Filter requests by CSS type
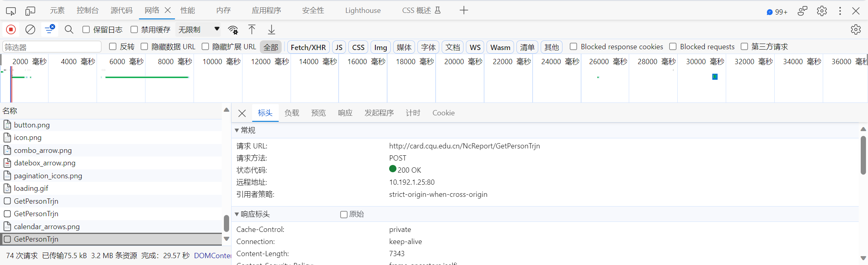Image resolution: width=868 pixels, height=265 pixels. (x=358, y=47)
